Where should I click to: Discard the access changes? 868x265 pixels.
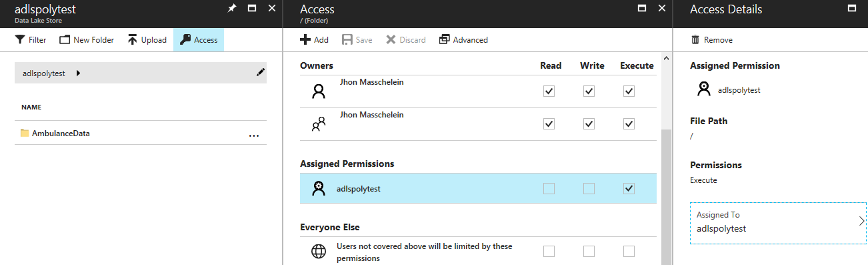coord(405,40)
